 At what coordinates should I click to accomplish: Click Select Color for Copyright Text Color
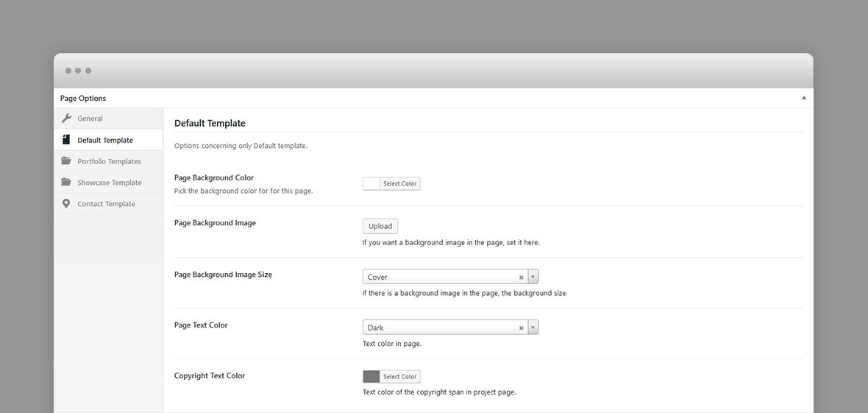pos(399,376)
